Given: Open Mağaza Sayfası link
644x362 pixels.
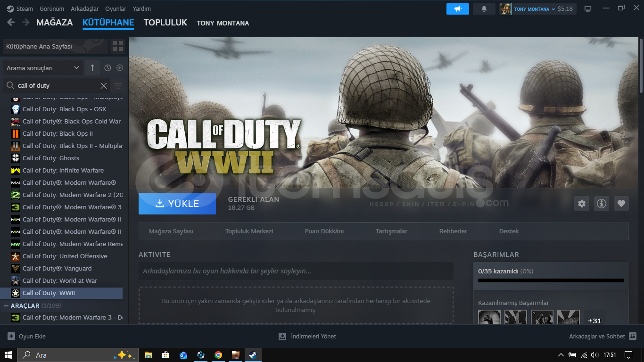Looking at the screenshot, I should coord(171,231).
